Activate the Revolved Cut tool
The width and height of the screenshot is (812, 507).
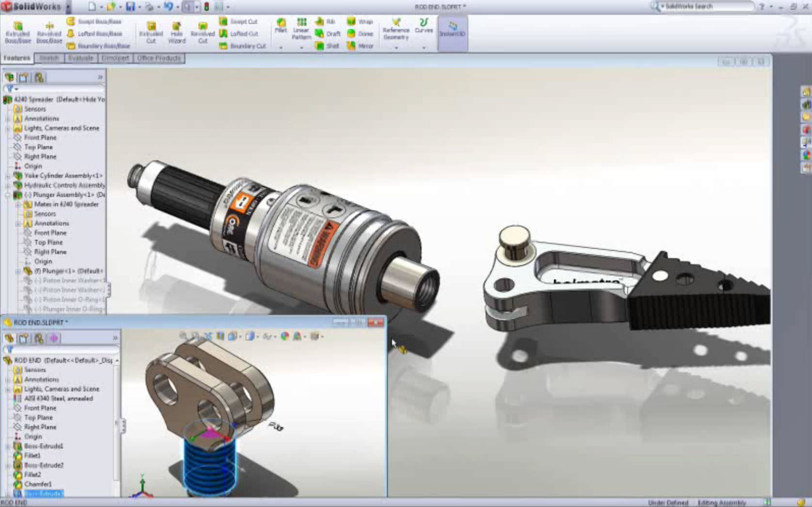tap(203, 32)
